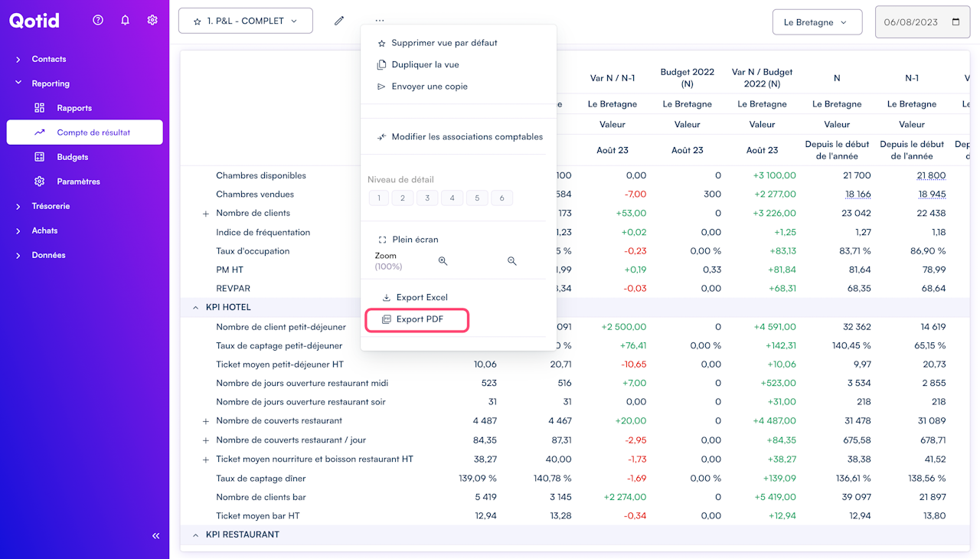The image size is (980, 559).
Task: Expand the Trésorerie sidebar section
Action: point(51,206)
